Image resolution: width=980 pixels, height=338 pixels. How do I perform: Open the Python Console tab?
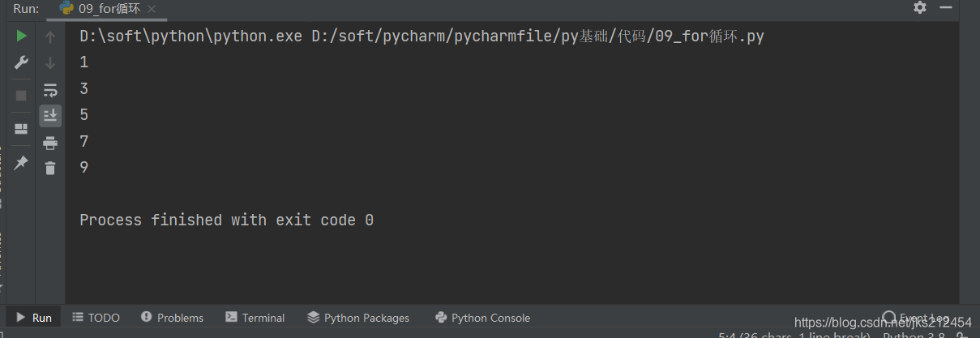(482, 318)
